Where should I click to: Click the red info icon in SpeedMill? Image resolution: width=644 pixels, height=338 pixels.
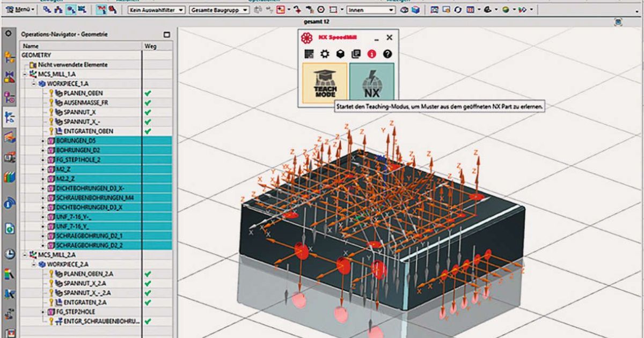371,54
